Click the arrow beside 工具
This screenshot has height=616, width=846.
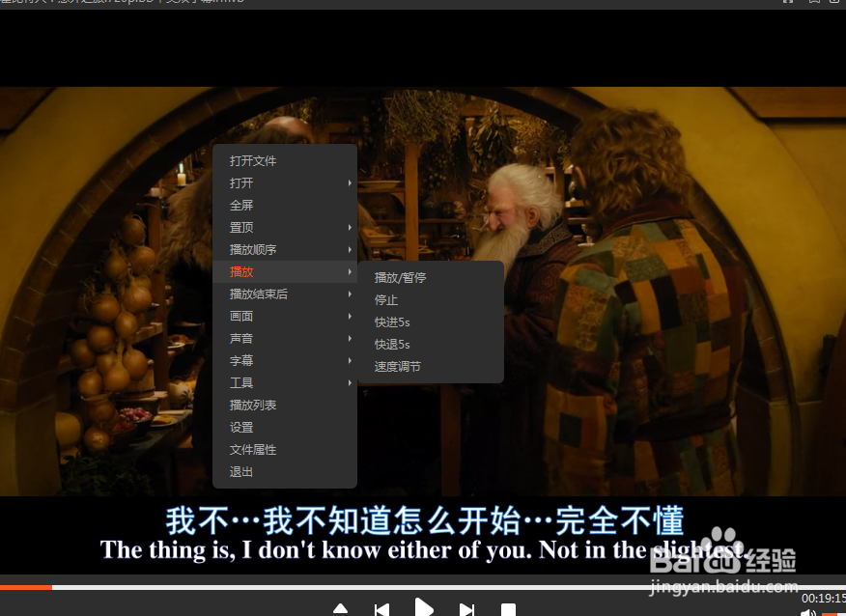[x=350, y=383]
